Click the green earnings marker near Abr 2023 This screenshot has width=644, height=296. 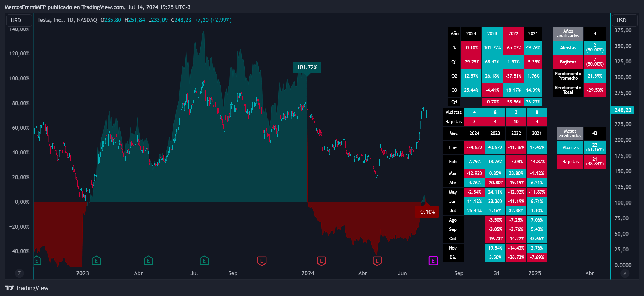tap(148, 261)
